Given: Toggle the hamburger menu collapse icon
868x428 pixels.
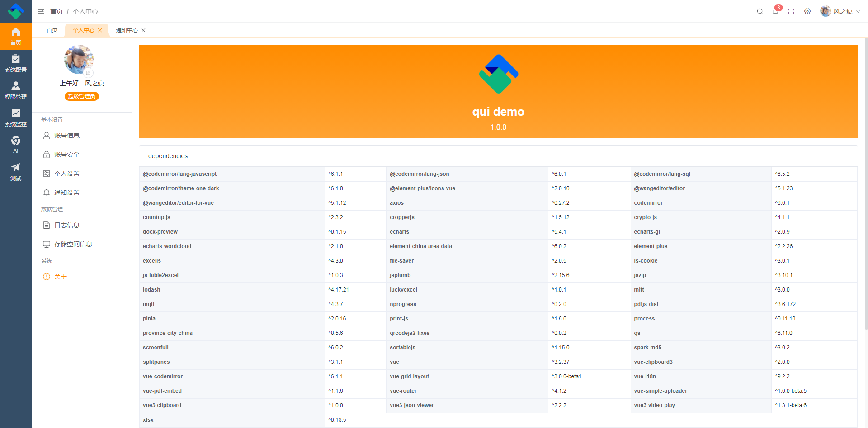Looking at the screenshot, I should pyautogui.click(x=41, y=11).
